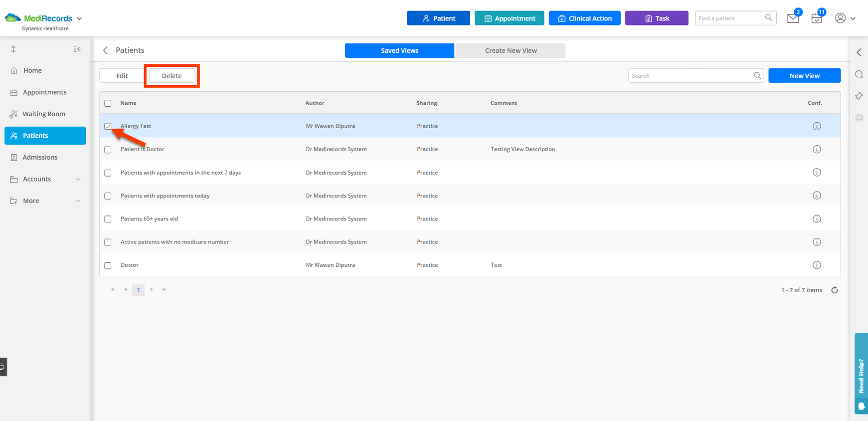Screen dimensions: 868x421
Task: Go to the previous page of results
Action: pyautogui.click(x=125, y=289)
